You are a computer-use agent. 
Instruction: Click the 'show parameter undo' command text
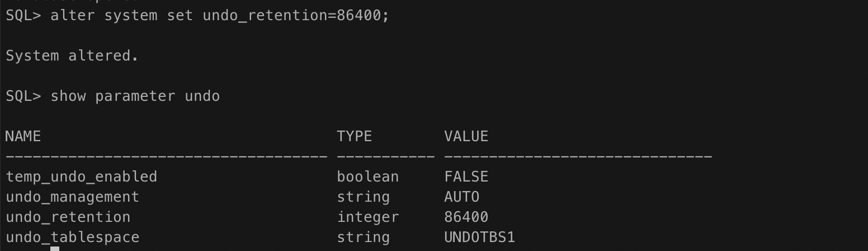coord(135,96)
